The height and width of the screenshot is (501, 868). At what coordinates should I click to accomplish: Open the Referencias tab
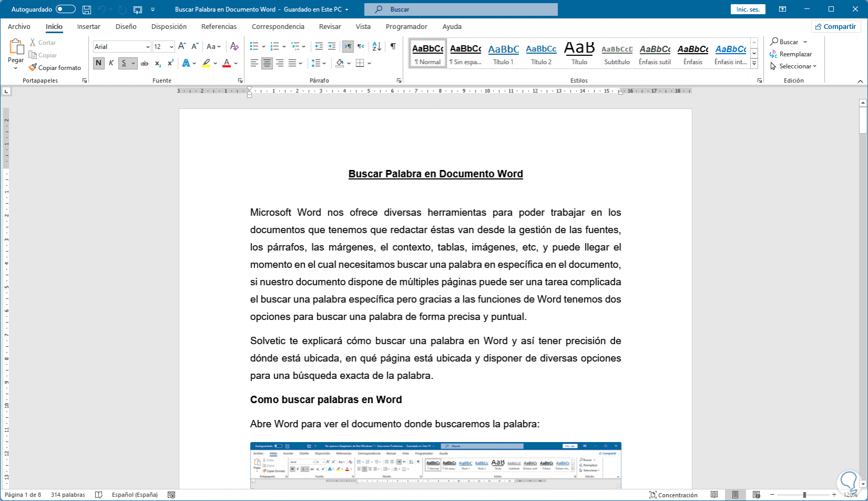point(219,26)
